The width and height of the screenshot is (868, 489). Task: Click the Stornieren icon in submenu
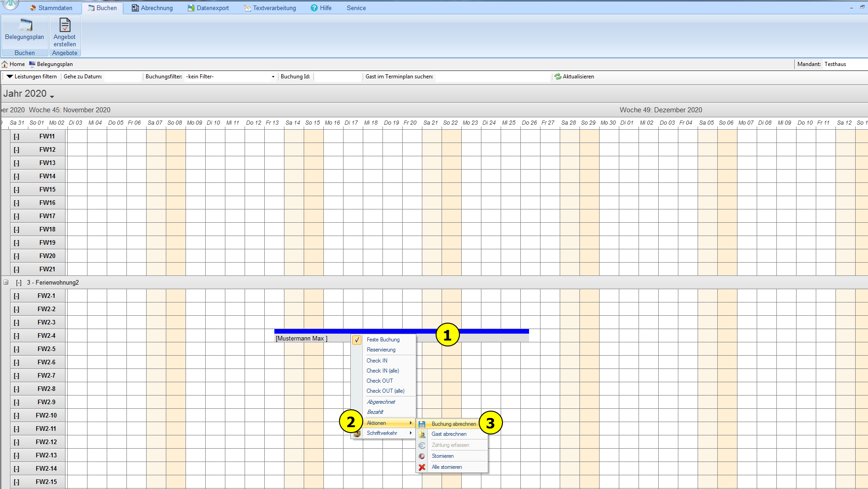(422, 456)
